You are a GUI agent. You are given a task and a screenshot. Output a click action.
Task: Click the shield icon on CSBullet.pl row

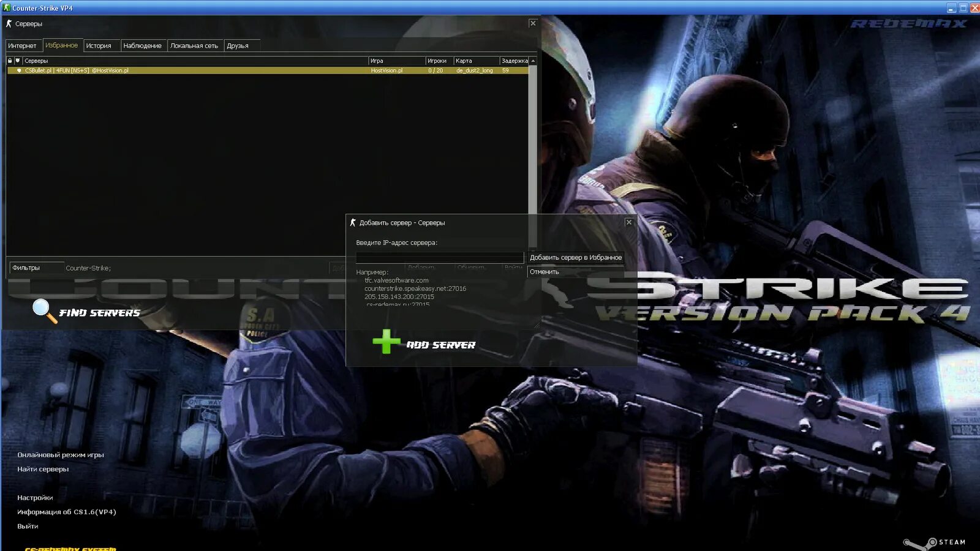tap(19, 70)
